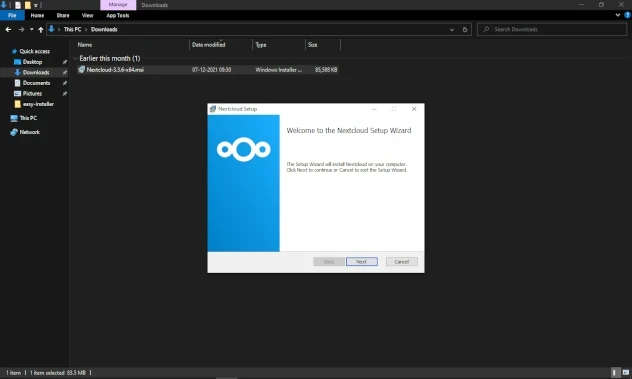Viewport: 632px width, 379px height.
Task: Open the Customize Quick Access Toolbar dropdown
Action: click(35, 5)
